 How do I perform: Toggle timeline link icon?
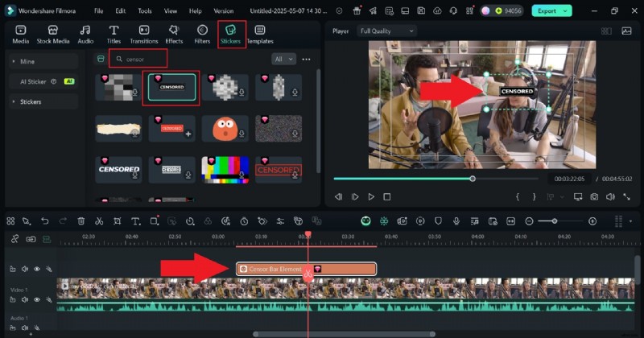click(x=15, y=239)
